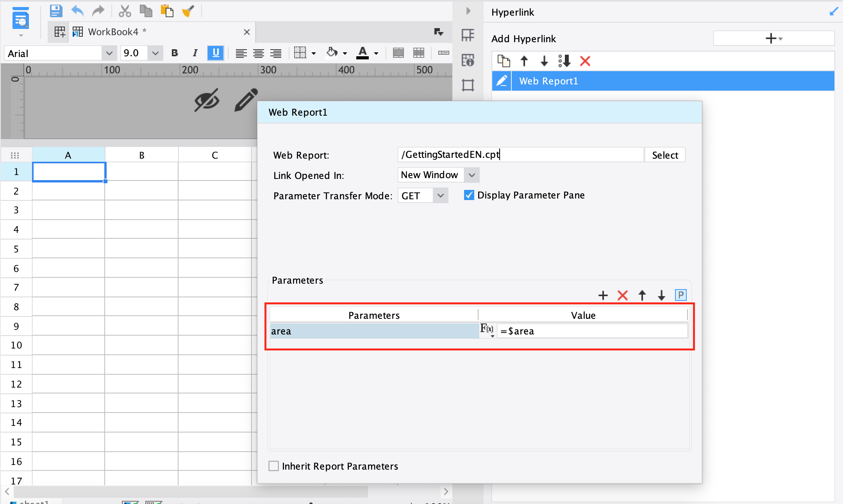
Task: Click the Format Painter brush icon
Action: (188, 11)
